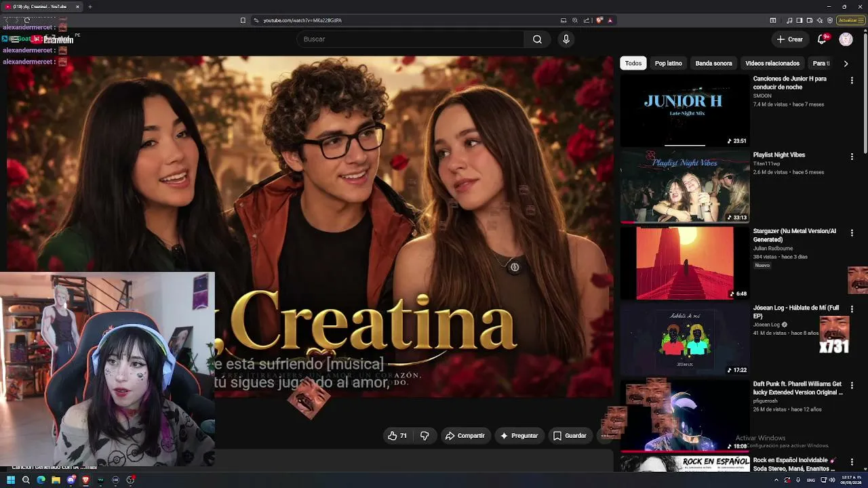The width and height of the screenshot is (868, 488).
Task: Start voice search with the microphone icon
Action: 566,39
